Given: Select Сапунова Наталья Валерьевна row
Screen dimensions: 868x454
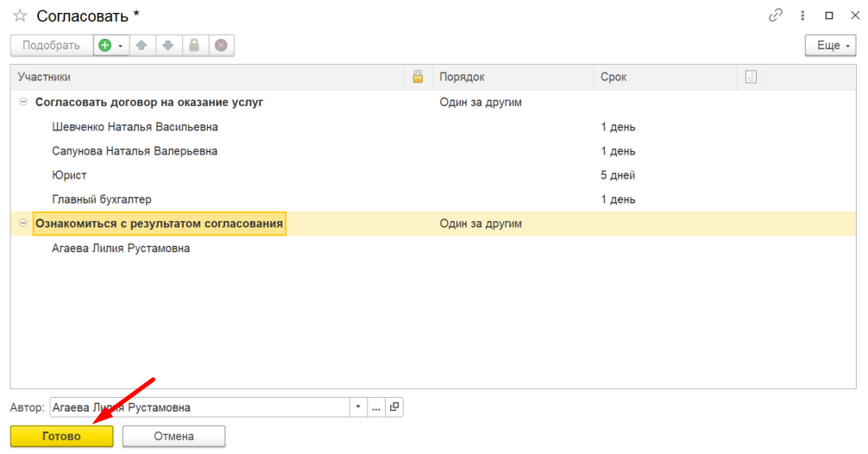Looking at the screenshot, I should [433, 151].
